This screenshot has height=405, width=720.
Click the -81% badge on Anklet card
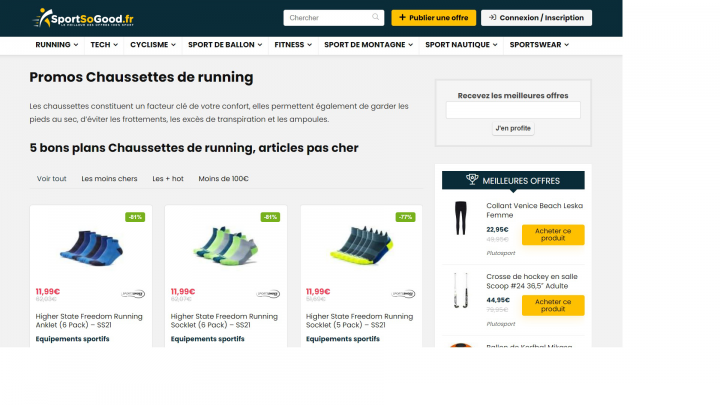(135, 217)
